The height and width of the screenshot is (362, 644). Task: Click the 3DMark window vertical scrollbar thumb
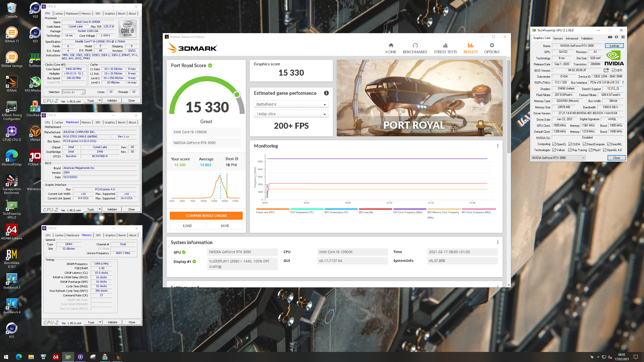coord(509,106)
